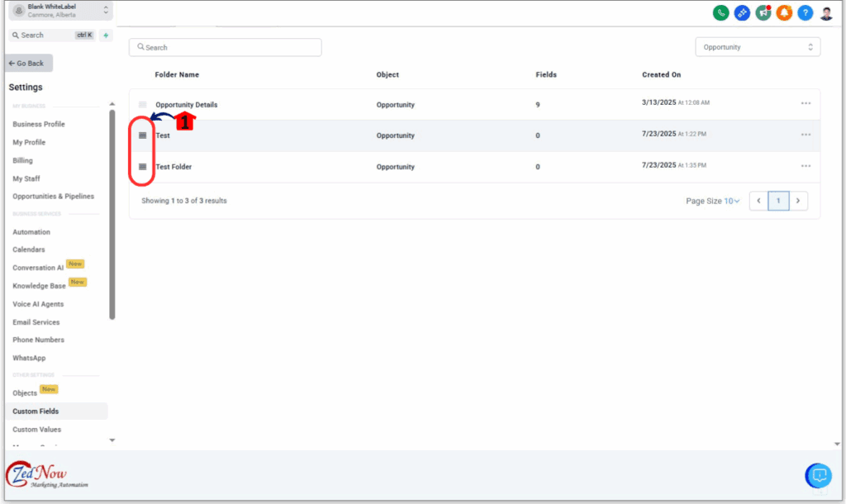Click the 3/13/2025 created date
This screenshot has height=504, width=846.
click(x=676, y=102)
